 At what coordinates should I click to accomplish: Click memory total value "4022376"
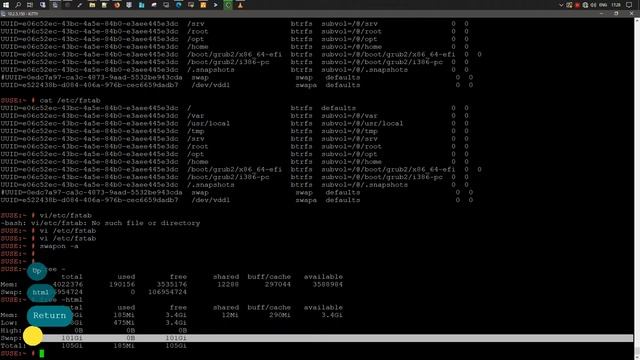67,284
